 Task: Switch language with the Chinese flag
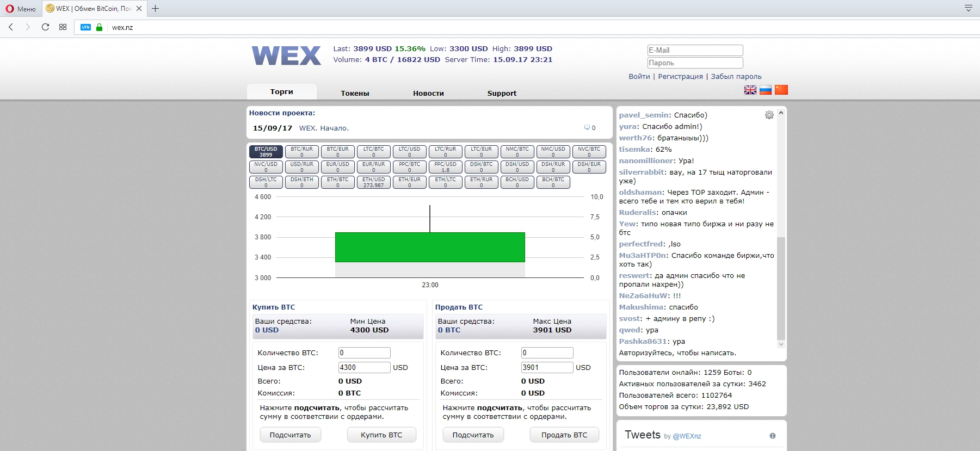coord(781,90)
